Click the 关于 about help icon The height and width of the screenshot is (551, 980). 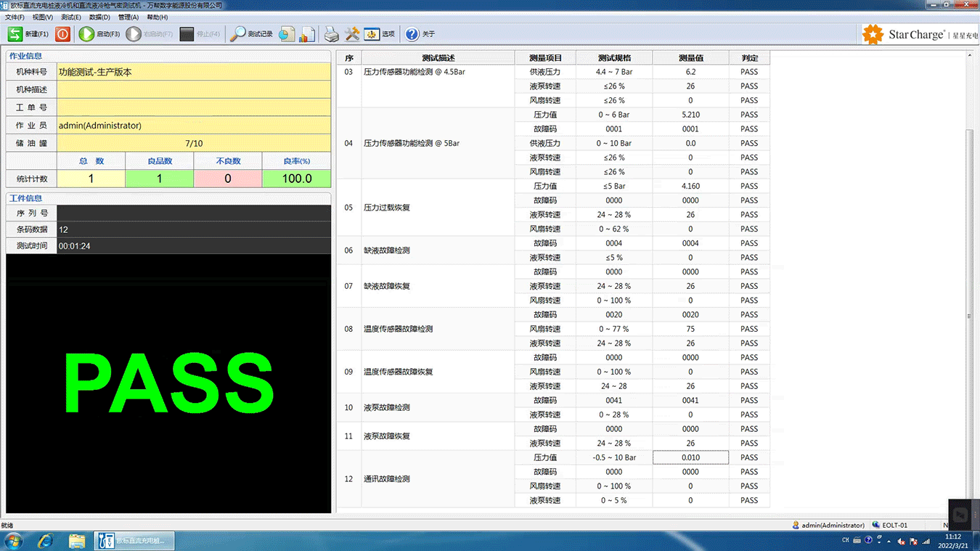coord(412,34)
